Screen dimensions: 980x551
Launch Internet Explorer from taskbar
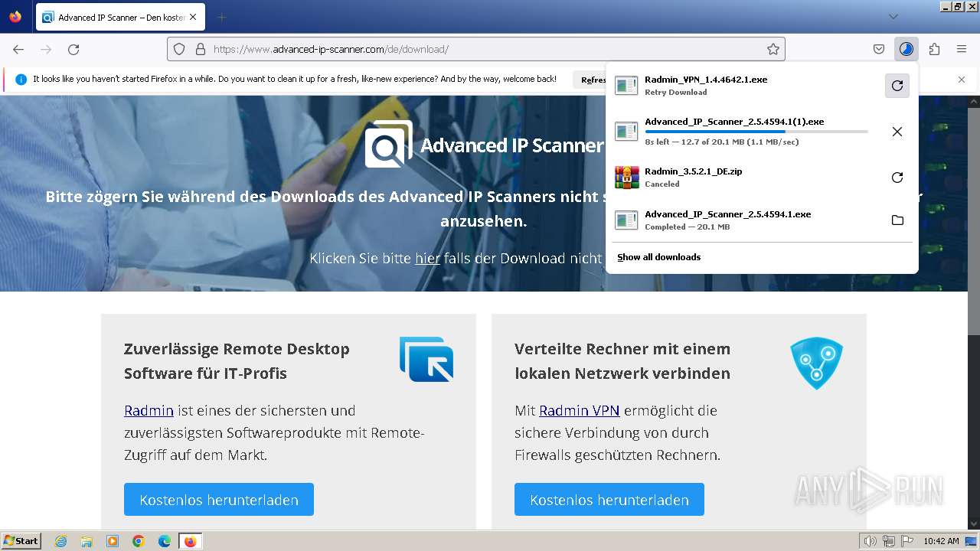coord(60,541)
